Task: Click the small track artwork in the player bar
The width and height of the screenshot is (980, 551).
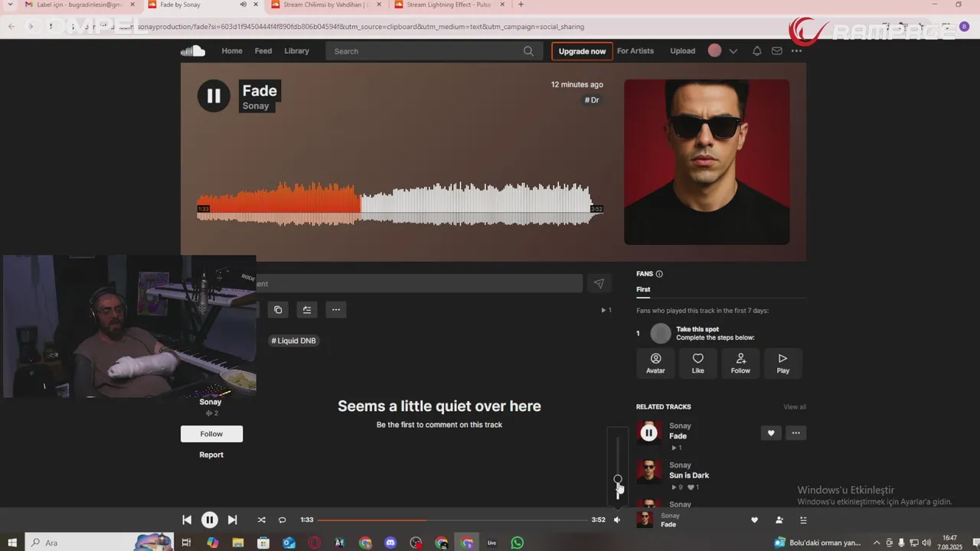Action: click(645, 520)
